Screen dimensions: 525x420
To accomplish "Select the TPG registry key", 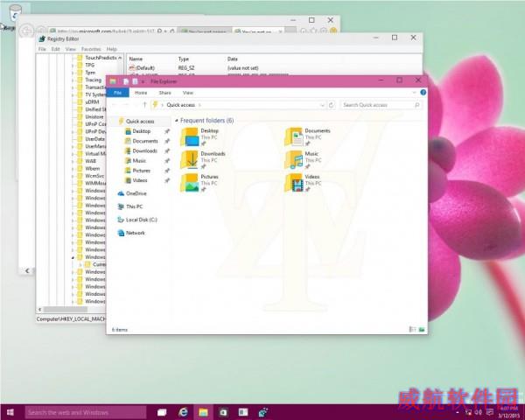I will click(x=90, y=66).
